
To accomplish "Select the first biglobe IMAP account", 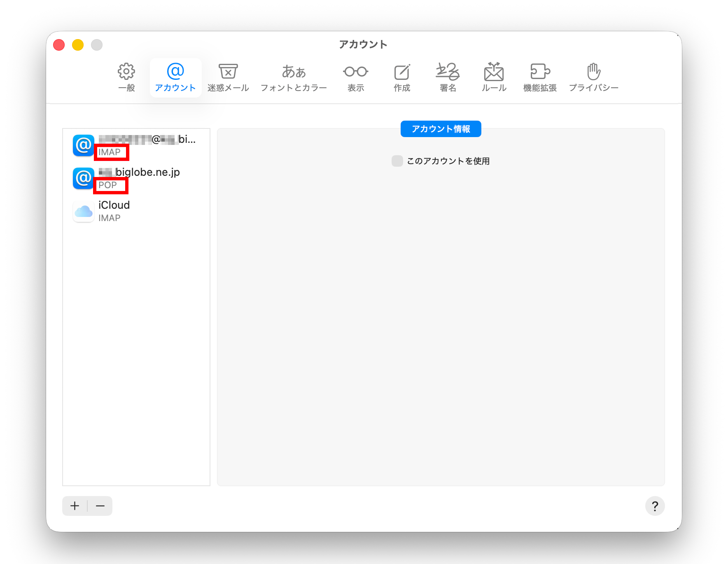I will point(136,145).
